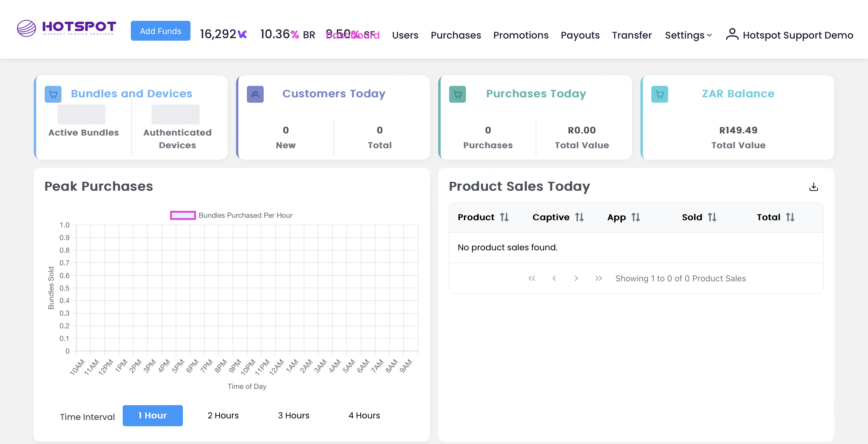Click the R149.49 balance value
868x444 pixels.
pos(738,130)
